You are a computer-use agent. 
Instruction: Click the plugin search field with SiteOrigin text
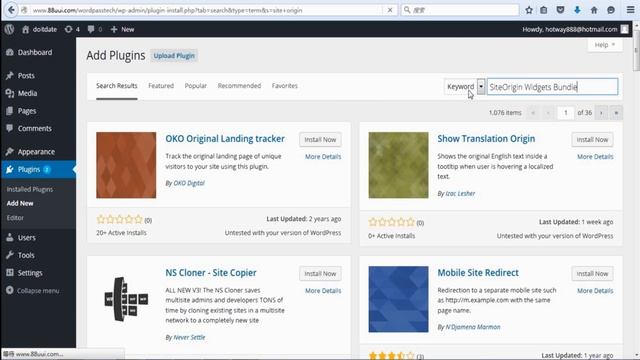tap(553, 87)
